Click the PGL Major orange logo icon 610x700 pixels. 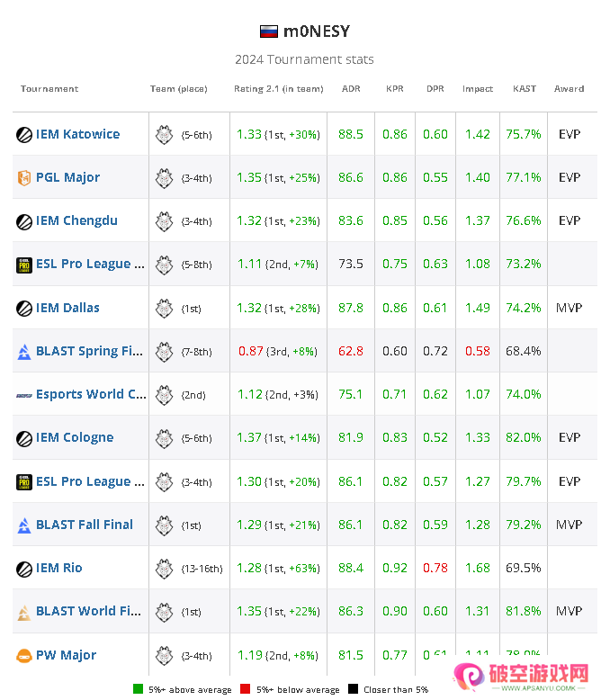point(24,178)
